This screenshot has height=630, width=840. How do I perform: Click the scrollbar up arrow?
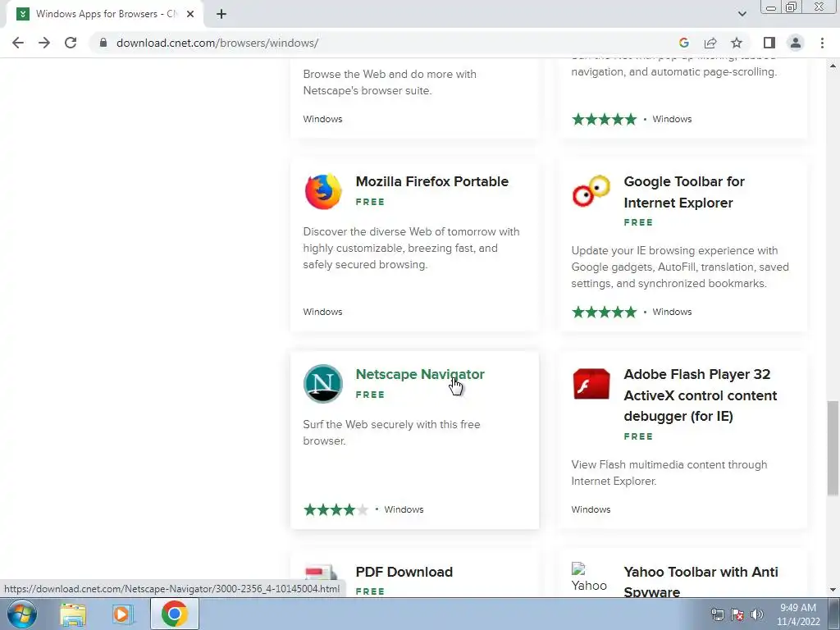(833, 66)
